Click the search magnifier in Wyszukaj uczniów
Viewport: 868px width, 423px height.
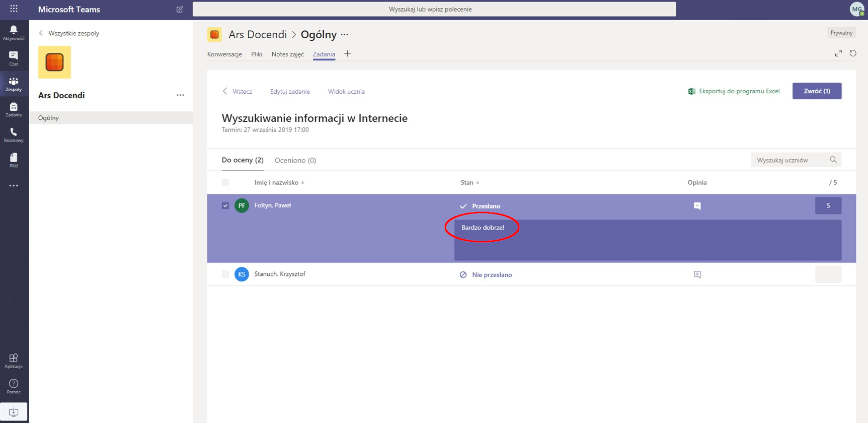[x=833, y=160]
